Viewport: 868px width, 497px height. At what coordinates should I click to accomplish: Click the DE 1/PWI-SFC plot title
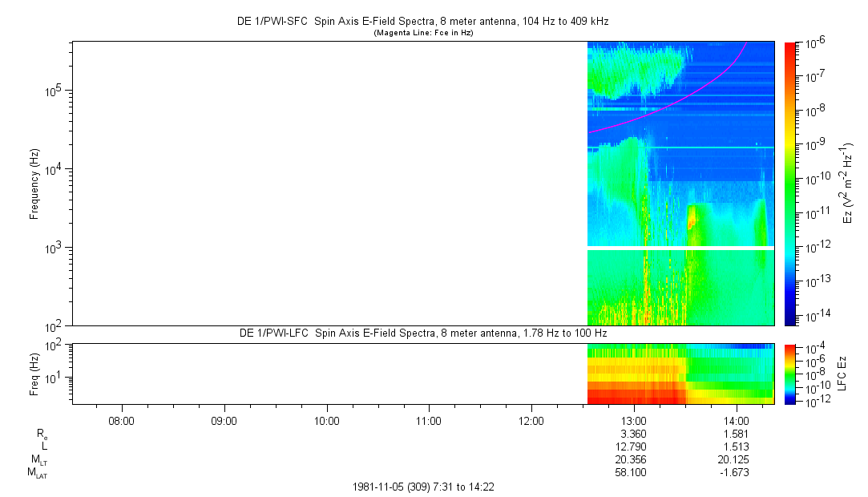(429, 20)
